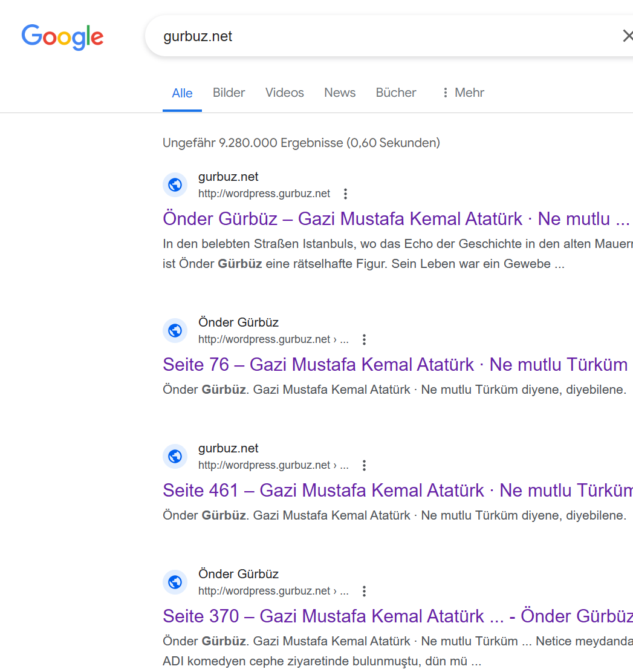Click globe favicon beside the first gurbuz.net result

tap(175, 185)
